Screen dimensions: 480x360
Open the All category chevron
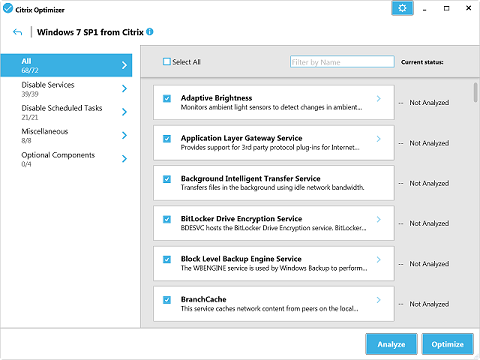coord(124,65)
